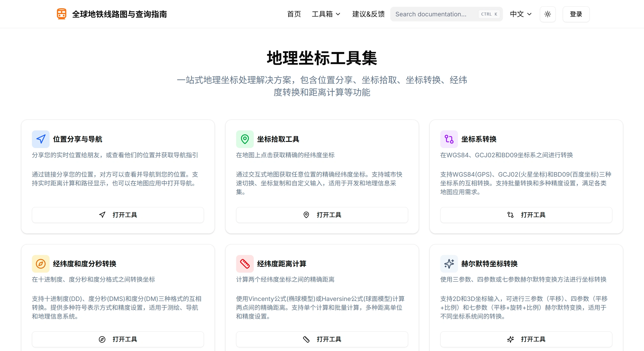Click the 坐标系转换 conversion icon

(x=449, y=139)
